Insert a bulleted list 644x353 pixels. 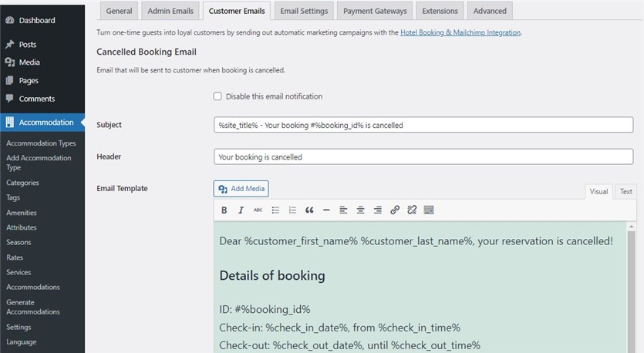[275, 210]
